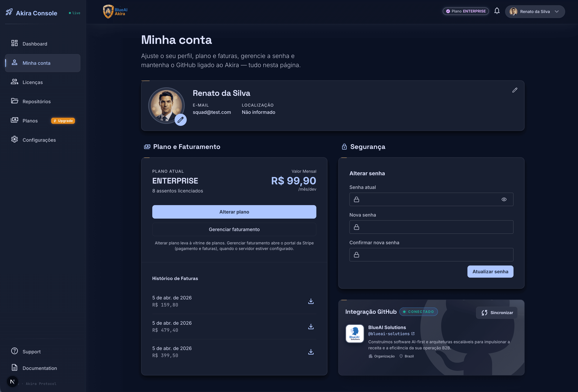Open Configurações from the sidebar
578x392 pixels.
(x=39, y=140)
